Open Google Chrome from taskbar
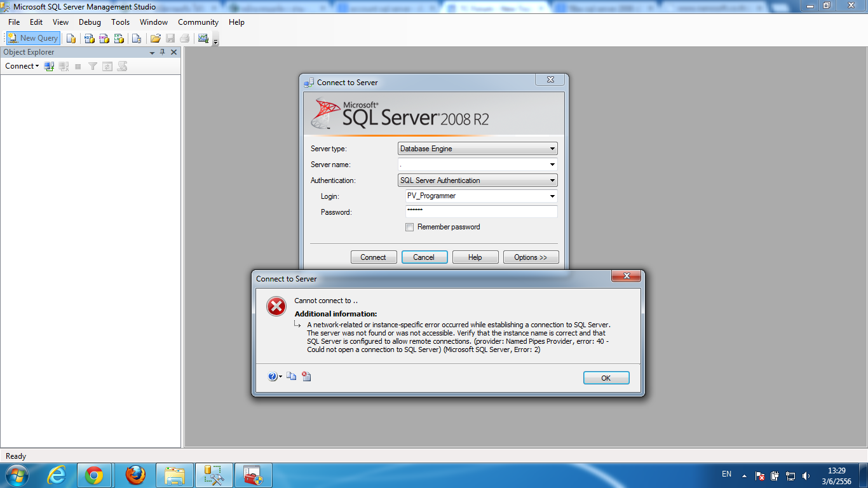The height and width of the screenshot is (488, 868). click(95, 475)
